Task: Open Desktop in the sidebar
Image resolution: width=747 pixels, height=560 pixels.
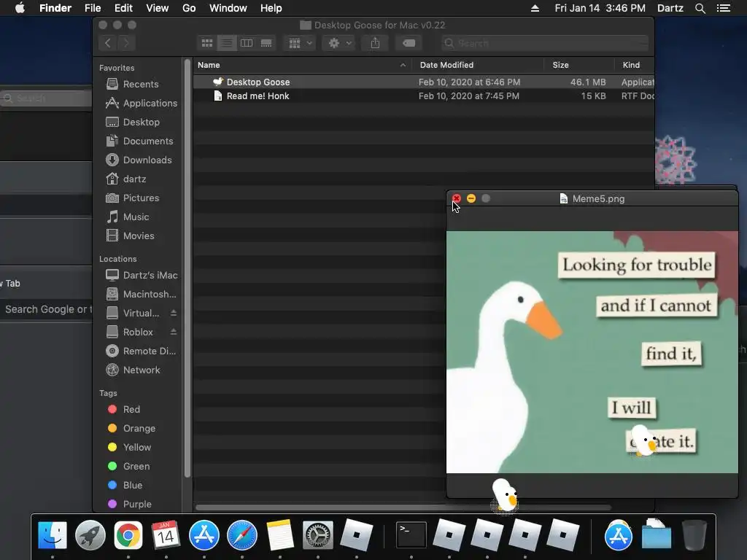Action: pyautogui.click(x=133, y=122)
